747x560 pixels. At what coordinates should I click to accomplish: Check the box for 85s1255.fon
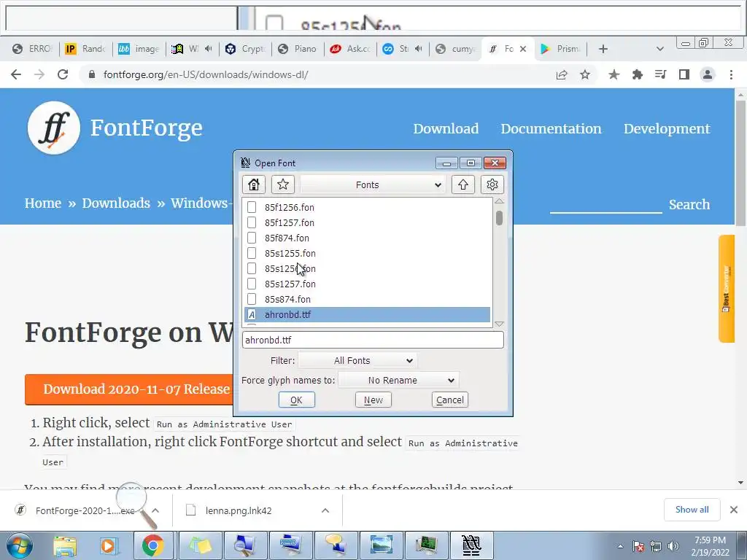tap(252, 253)
